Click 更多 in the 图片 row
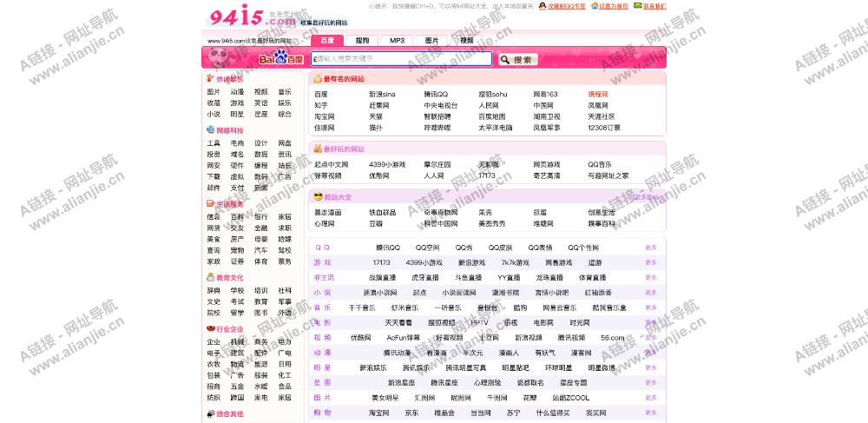The width and height of the screenshot is (868, 423). [x=650, y=398]
